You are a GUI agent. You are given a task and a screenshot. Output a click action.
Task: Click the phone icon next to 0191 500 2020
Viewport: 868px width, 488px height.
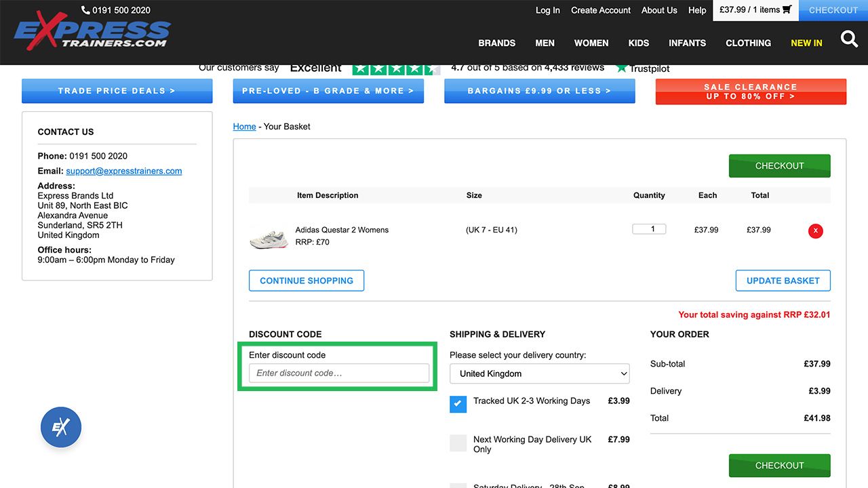84,9
